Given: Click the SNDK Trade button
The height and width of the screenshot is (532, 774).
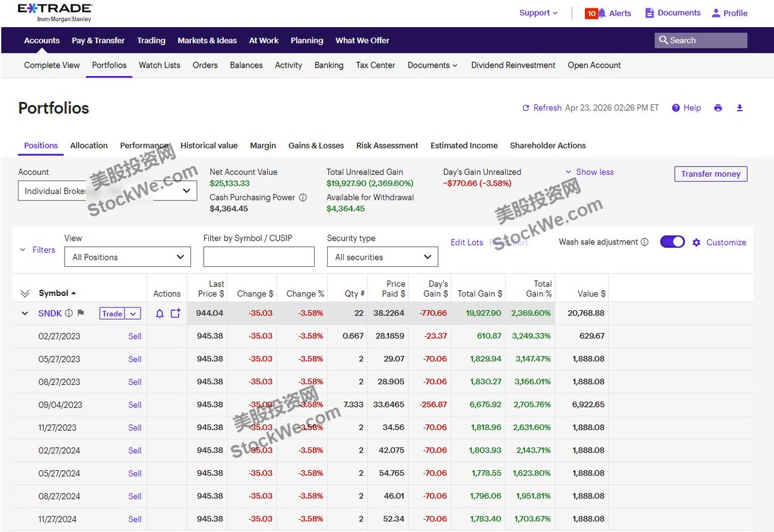Looking at the screenshot, I should (112, 313).
